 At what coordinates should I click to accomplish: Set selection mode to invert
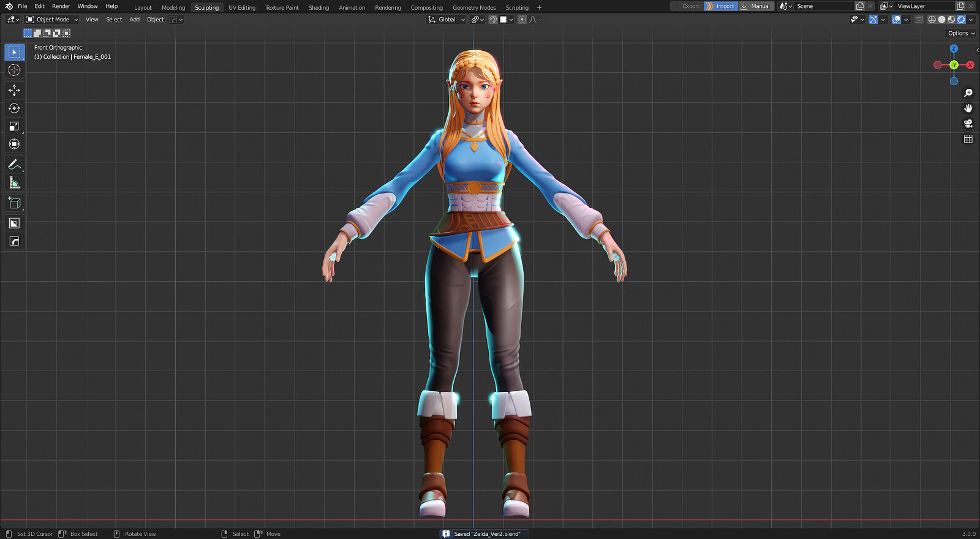click(x=56, y=33)
